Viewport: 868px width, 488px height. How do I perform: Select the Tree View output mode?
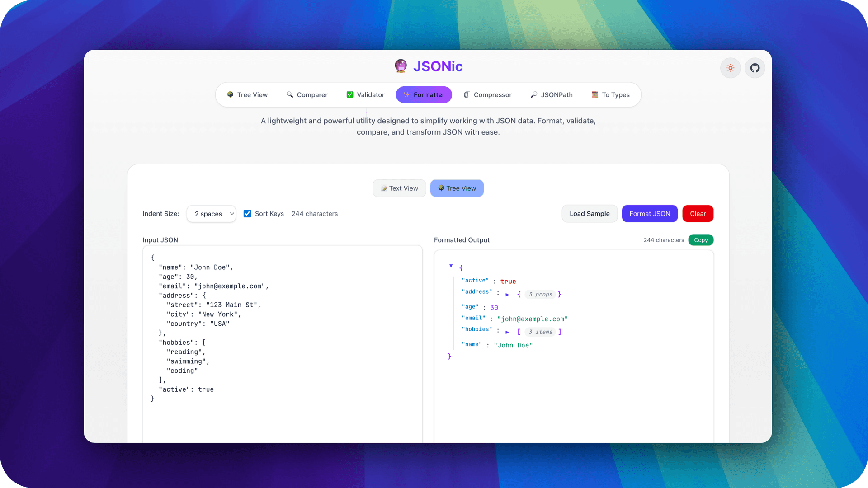pos(457,188)
